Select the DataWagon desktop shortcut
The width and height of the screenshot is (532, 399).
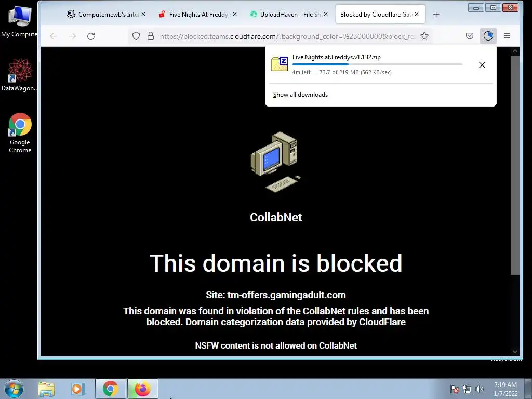[19, 75]
